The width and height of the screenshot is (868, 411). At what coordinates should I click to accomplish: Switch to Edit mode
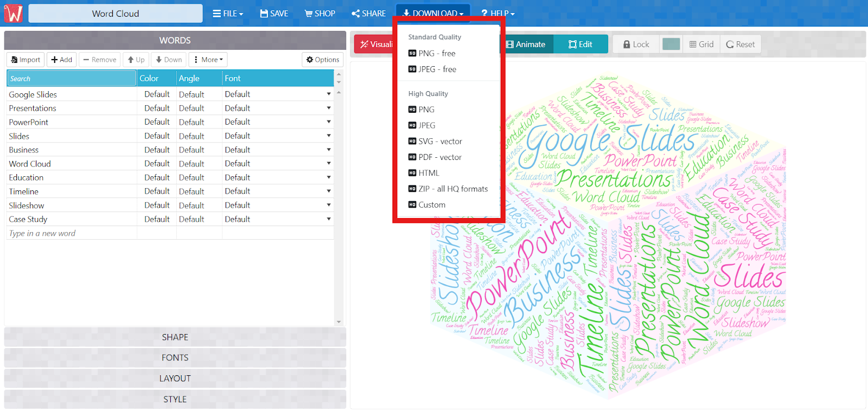coord(580,44)
